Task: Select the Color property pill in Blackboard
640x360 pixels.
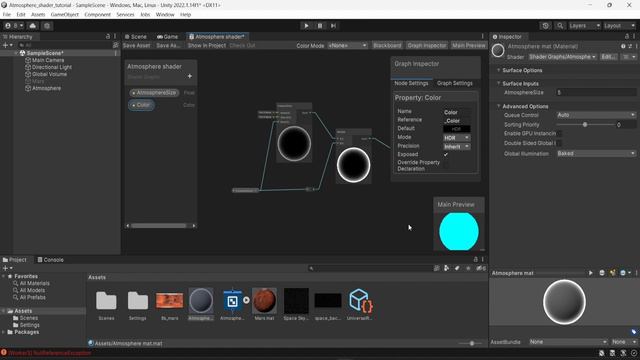Action: (x=141, y=105)
